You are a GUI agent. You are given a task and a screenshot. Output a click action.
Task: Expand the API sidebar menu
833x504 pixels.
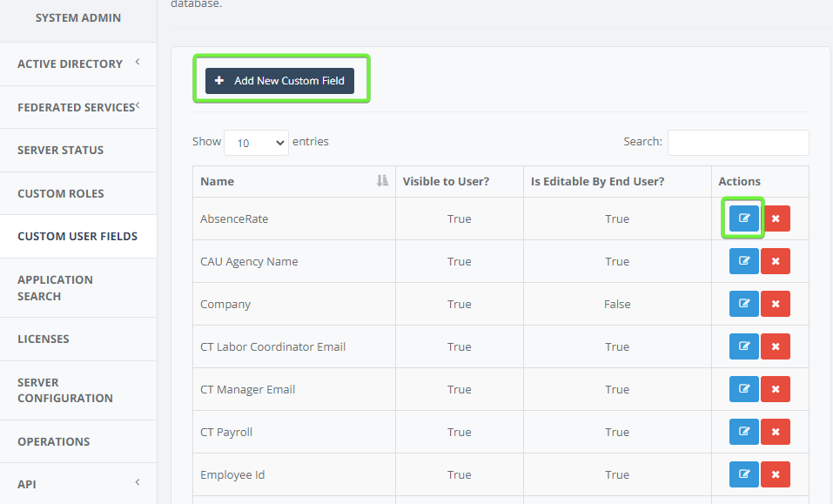(78, 484)
